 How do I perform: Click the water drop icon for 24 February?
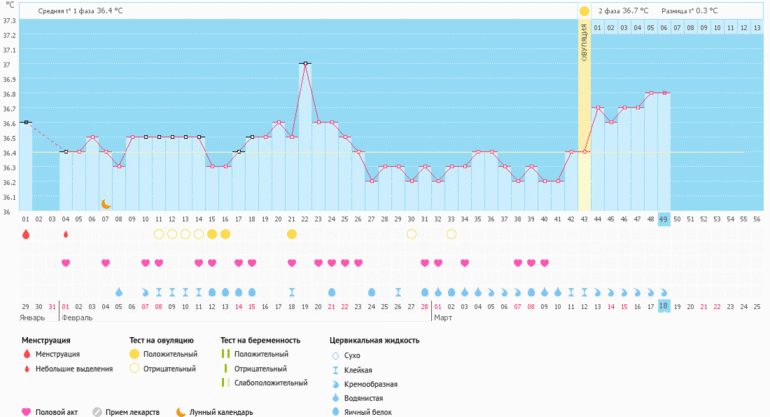coord(372,292)
